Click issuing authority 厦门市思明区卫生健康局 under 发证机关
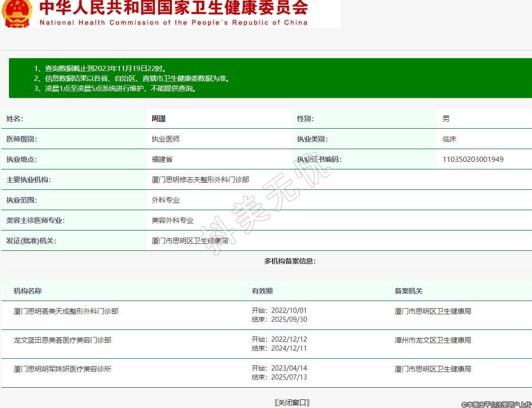Viewport: 532px width, 408px height. coord(190,241)
